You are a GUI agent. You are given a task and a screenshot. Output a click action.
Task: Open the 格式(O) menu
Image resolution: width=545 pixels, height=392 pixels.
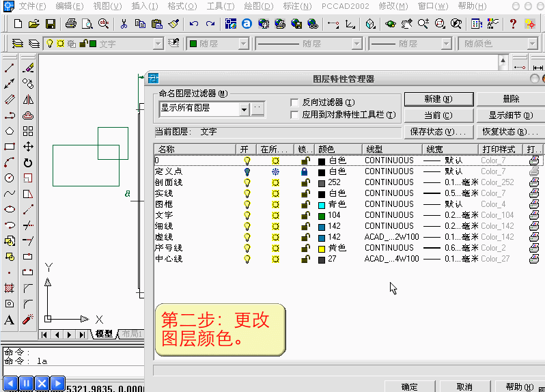click(182, 6)
